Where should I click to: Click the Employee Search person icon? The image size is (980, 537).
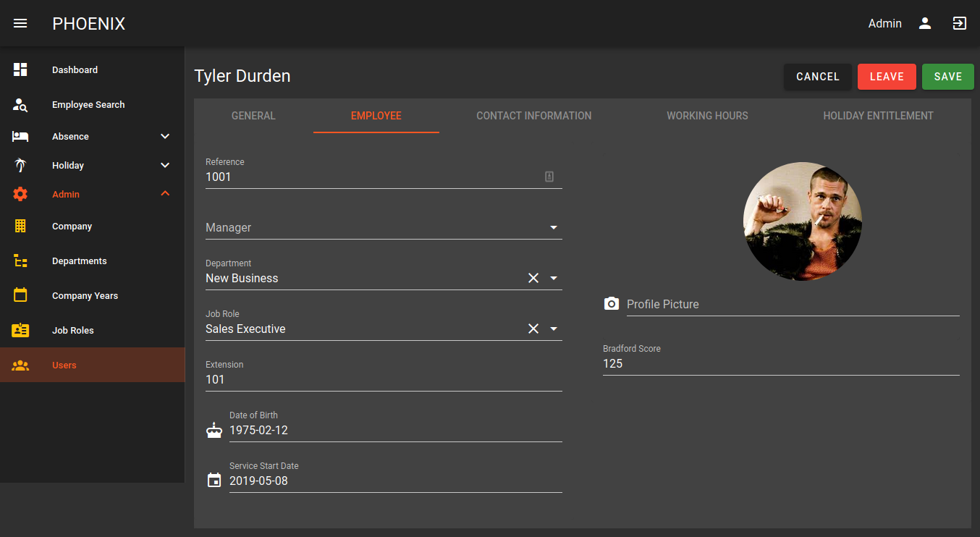(20, 105)
